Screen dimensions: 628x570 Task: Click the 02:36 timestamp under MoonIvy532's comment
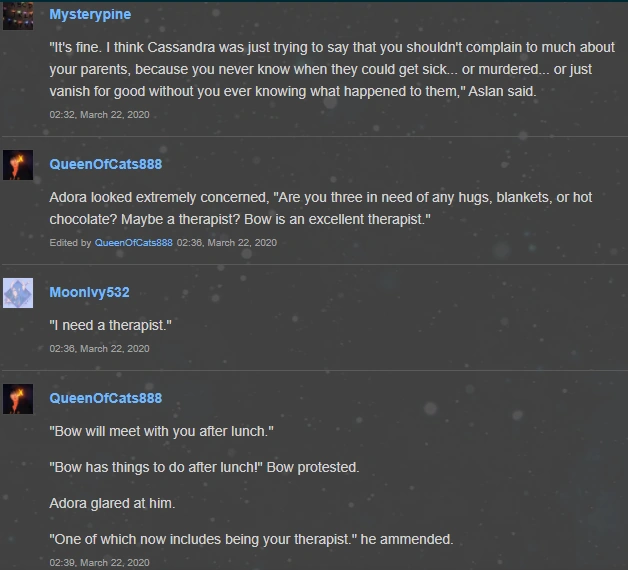point(99,348)
